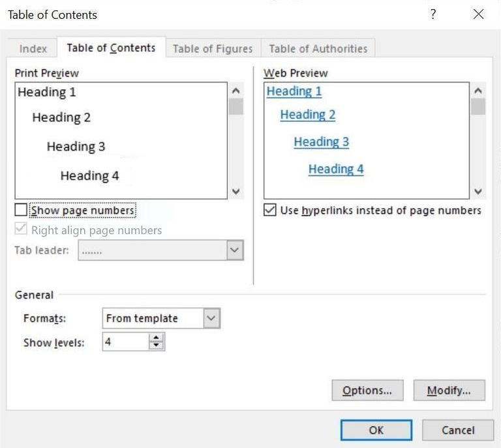Screen dimensions: 501x448
Task: Click the Cancel button
Action: tap(458, 430)
